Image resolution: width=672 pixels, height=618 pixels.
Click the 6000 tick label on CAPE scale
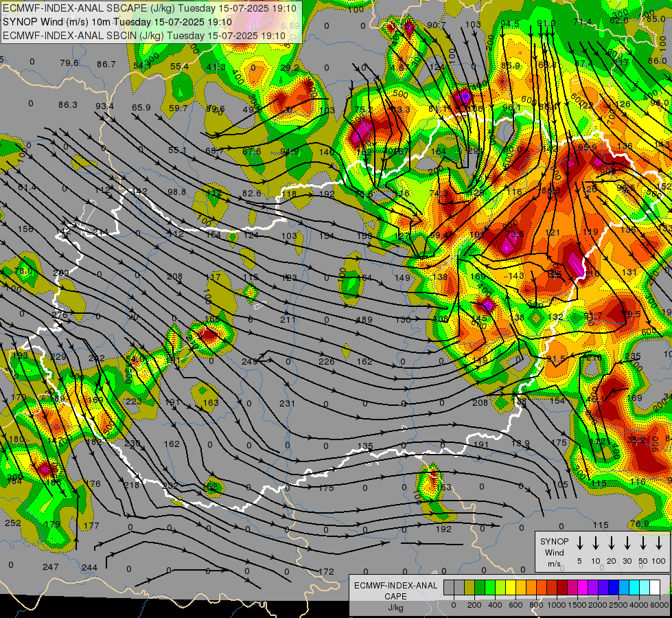660,605
